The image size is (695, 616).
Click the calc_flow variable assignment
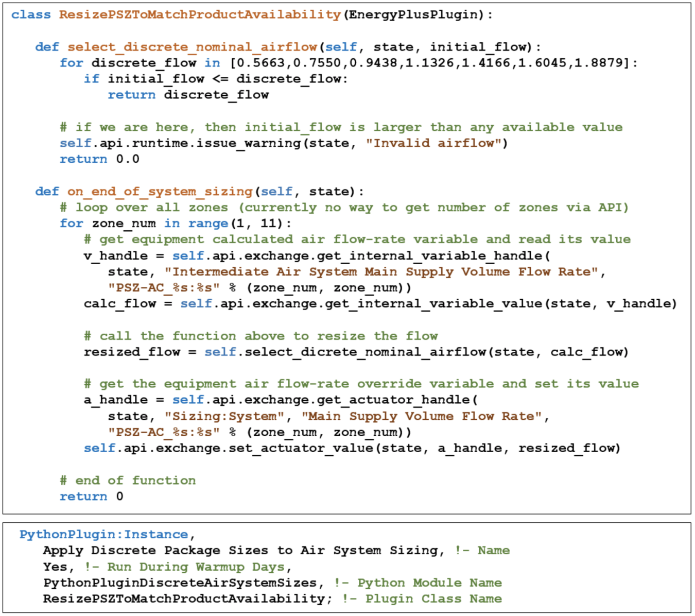coord(119,304)
